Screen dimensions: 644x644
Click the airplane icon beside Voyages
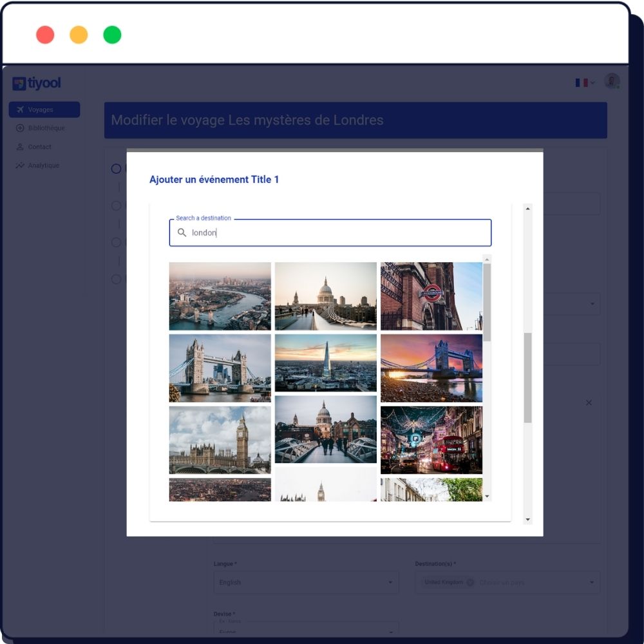click(20, 109)
